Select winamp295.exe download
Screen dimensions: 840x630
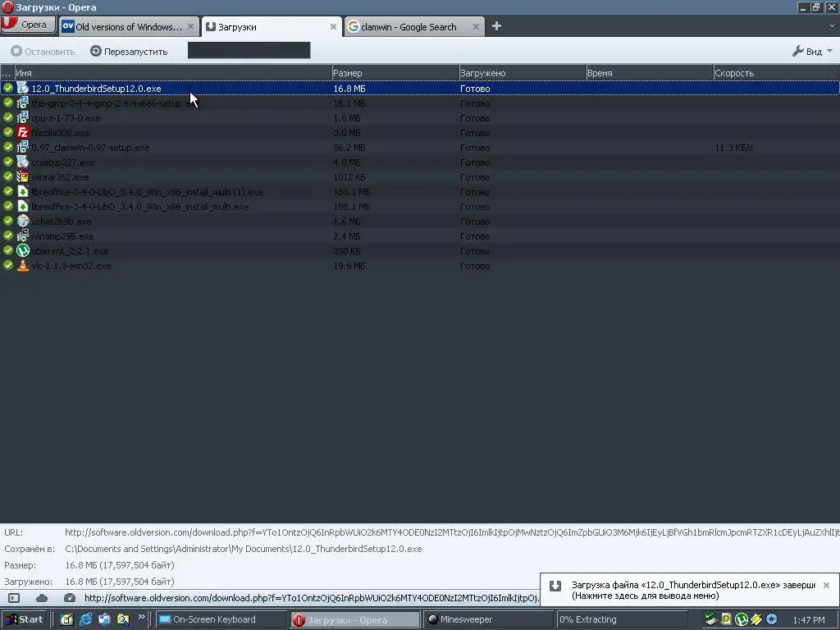click(x=420, y=235)
